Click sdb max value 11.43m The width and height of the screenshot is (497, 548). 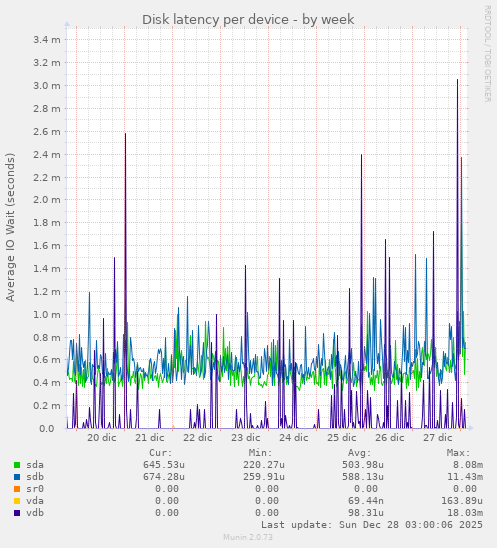pos(465,477)
